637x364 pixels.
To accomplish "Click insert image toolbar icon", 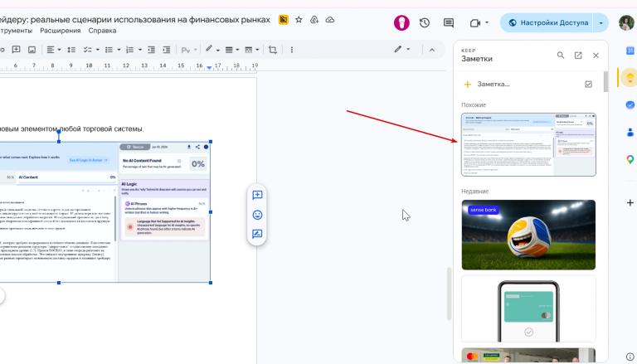I will (x=32, y=50).
